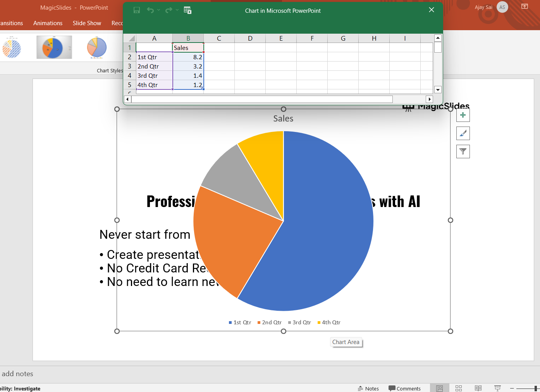The width and height of the screenshot is (540, 392).
Task: Click the Save icon in the chart data window
Action: point(137,10)
